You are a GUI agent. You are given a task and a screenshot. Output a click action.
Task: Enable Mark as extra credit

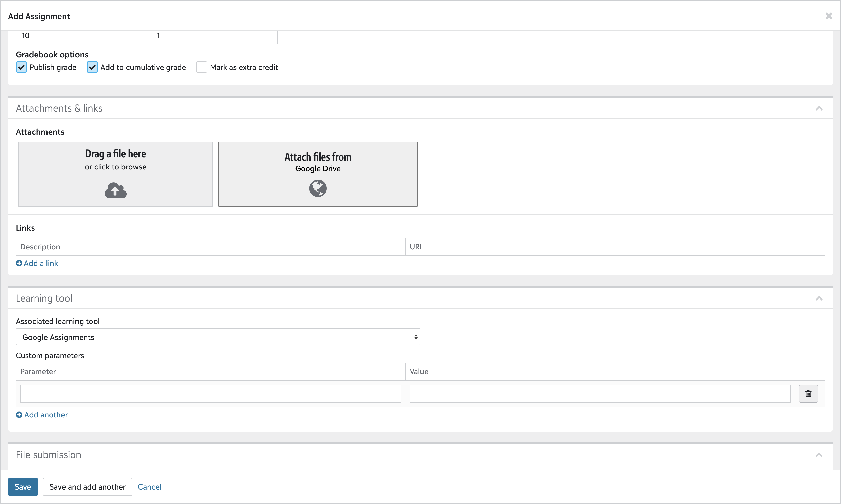[201, 67]
